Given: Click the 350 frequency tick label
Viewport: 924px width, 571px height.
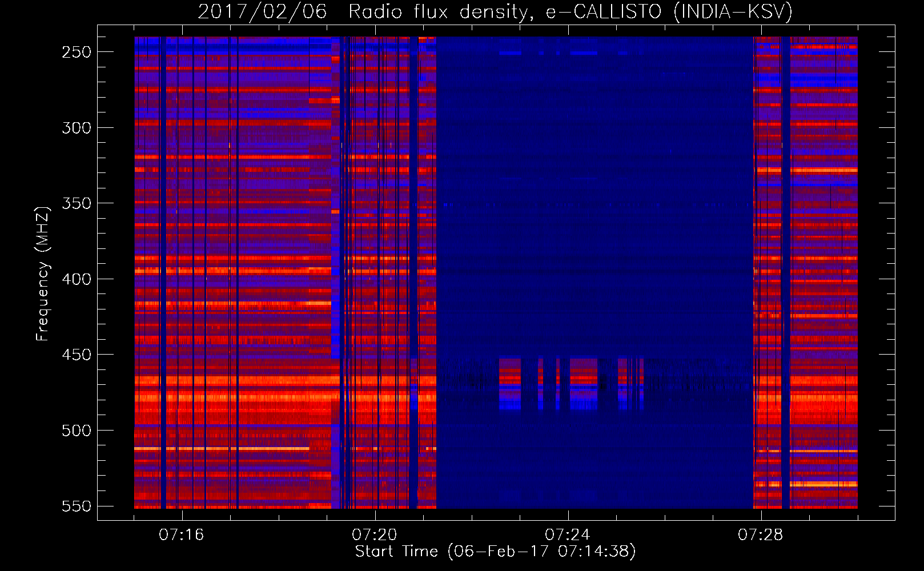Looking at the screenshot, I should 77,203.
